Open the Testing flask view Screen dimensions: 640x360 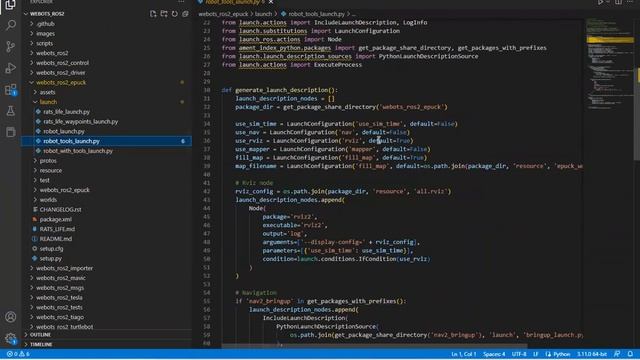11,111
